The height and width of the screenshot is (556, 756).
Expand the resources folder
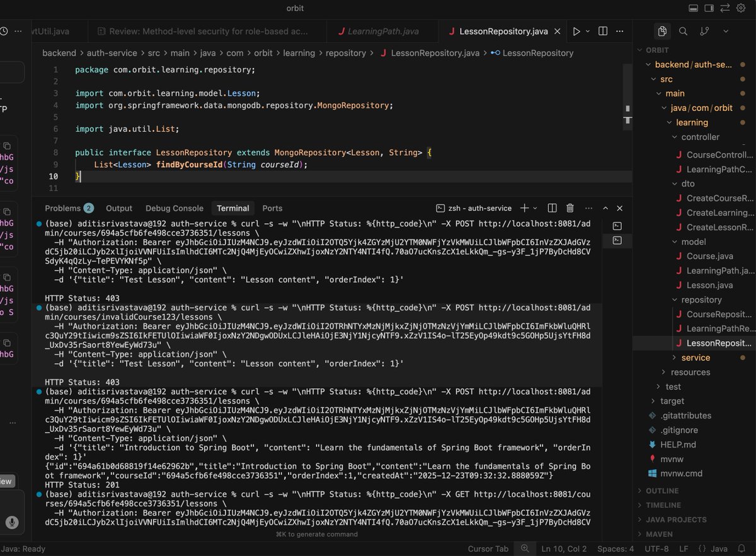690,372
